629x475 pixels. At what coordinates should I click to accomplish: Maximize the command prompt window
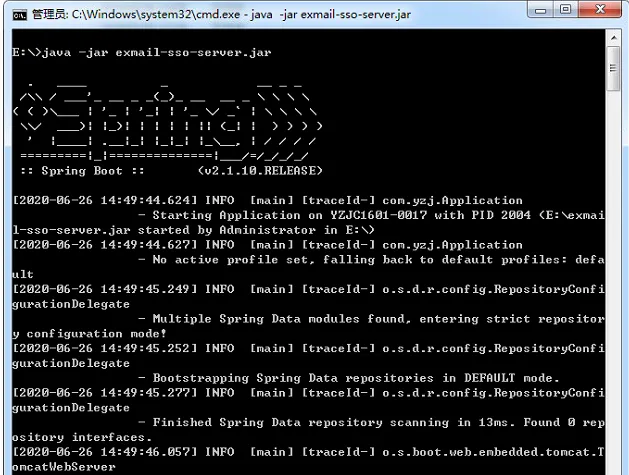point(566,10)
